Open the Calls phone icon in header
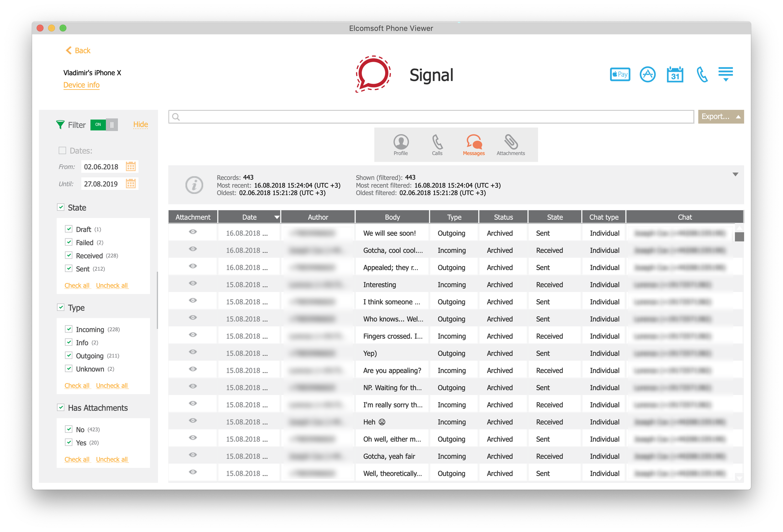The image size is (783, 532). [702, 74]
